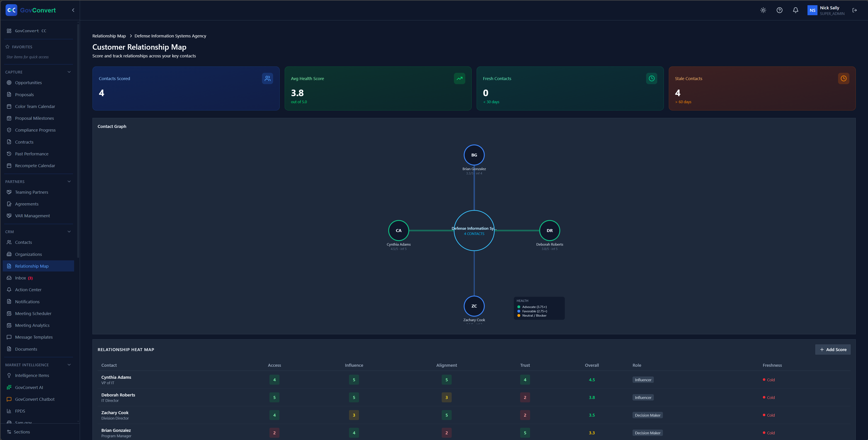Open Notifications in the CRM section

point(38,302)
